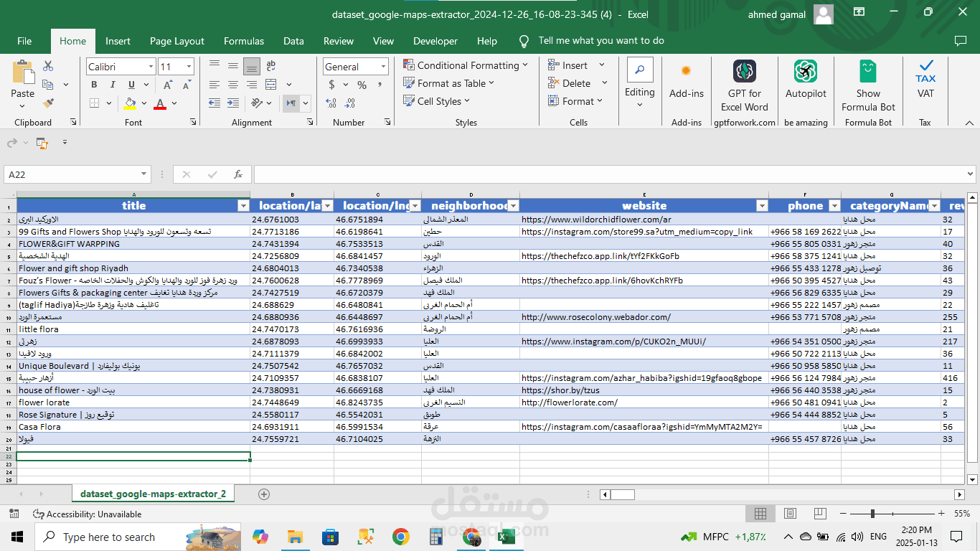Image resolution: width=980 pixels, height=551 pixels.
Task: Click the Format Painter brush icon
Action: point(48,103)
